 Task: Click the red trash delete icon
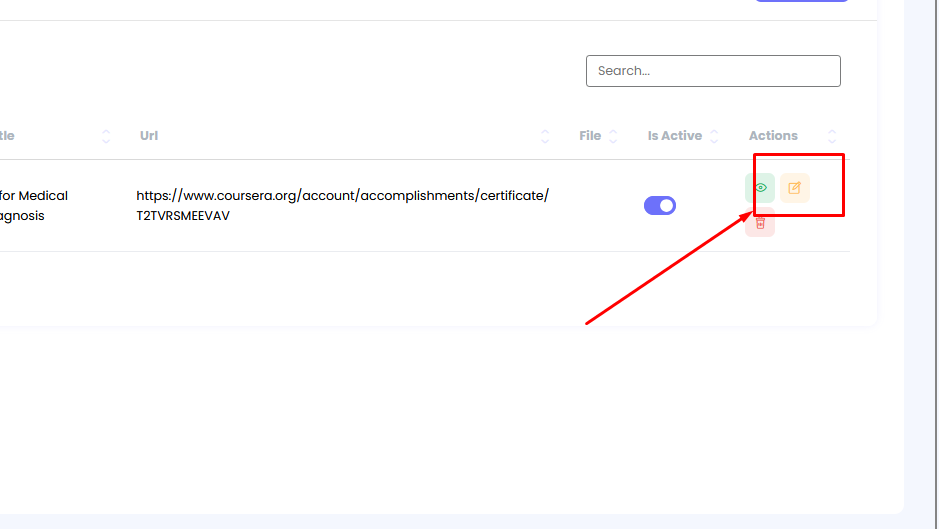[760, 222]
